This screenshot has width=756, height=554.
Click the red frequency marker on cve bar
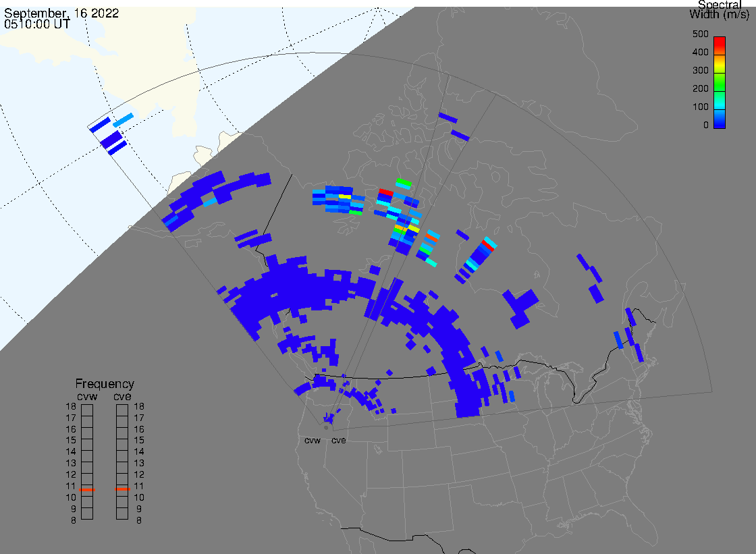[122, 489]
